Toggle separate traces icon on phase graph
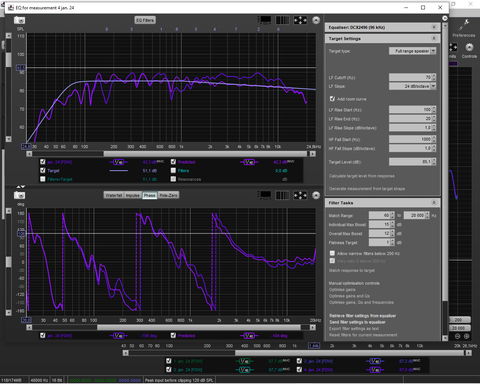 pyautogui.click(x=282, y=195)
